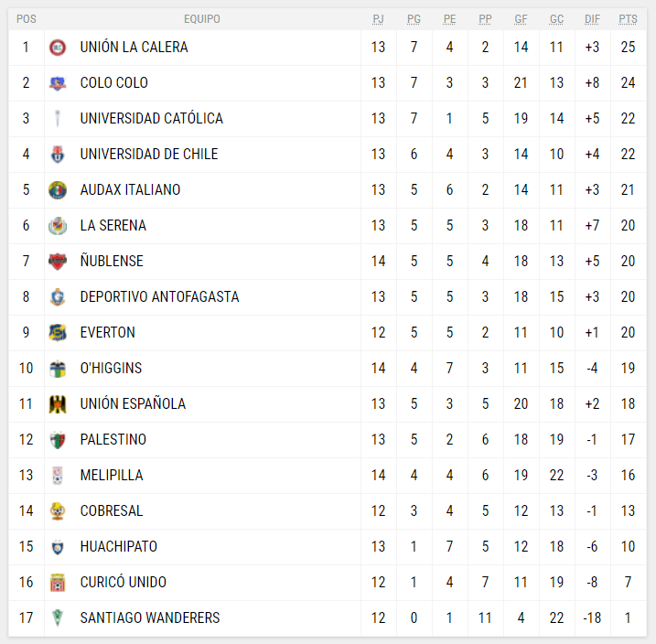The height and width of the screenshot is (644, 656).
Task: Sort table by DIF column header
Action: point(593,19)
